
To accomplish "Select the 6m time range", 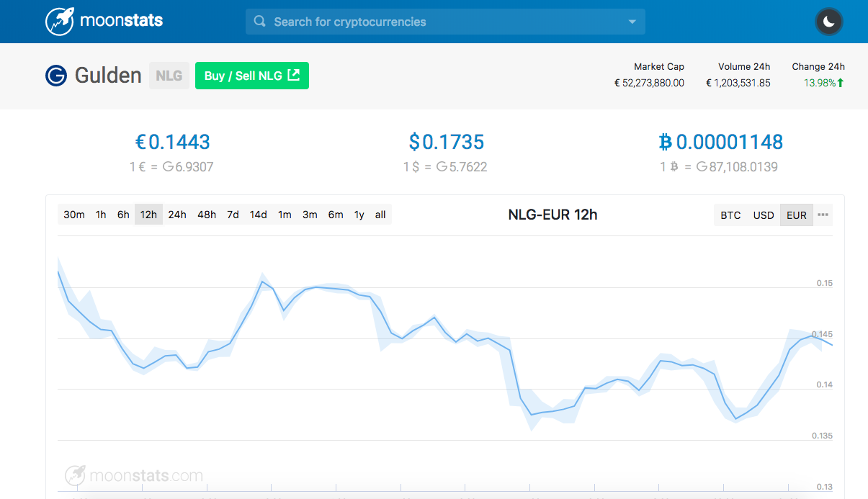I will (336, 215).
